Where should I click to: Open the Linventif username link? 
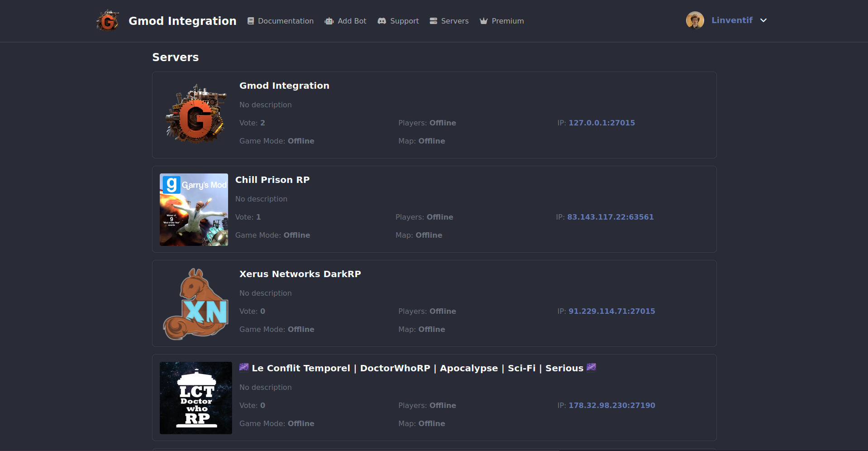click(732, 20)
